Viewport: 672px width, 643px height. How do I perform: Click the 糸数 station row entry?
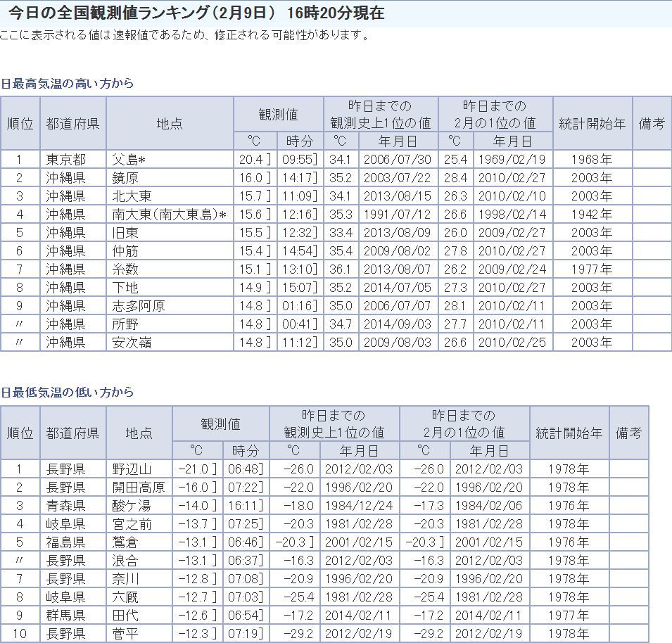[126, 269]
